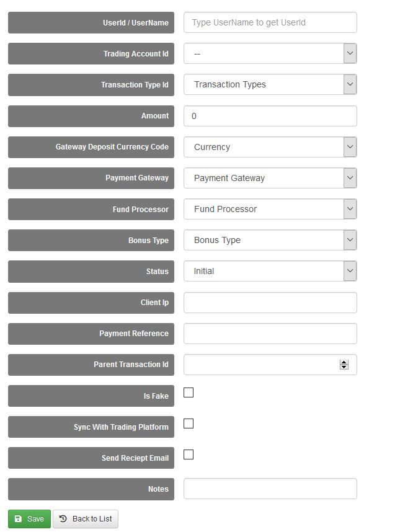Toggle Send Reciept Email checkbox
This screenshot has width=418, height=532.
pos(189,454)
